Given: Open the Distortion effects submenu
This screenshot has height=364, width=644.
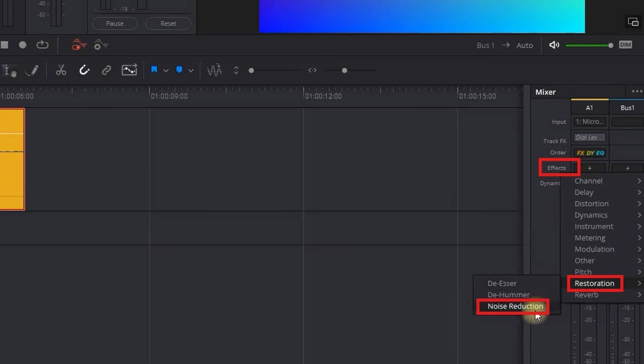Looking at the screenshot, I should (x=602, y=203).
